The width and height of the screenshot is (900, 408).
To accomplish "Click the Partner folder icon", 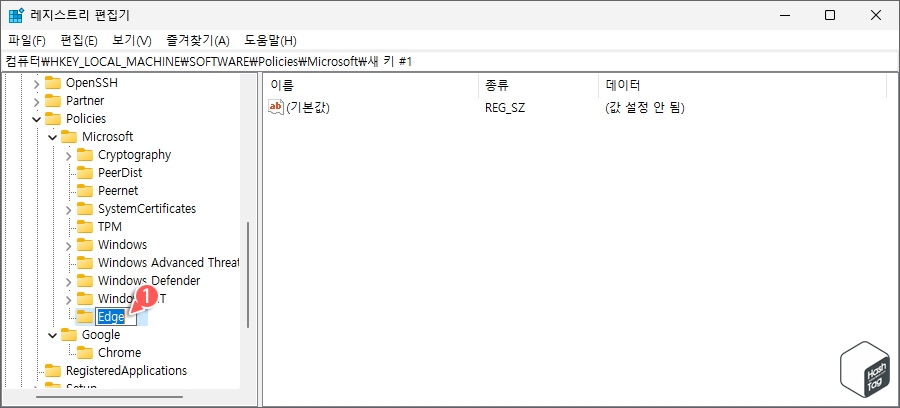I will pos(53,100).
